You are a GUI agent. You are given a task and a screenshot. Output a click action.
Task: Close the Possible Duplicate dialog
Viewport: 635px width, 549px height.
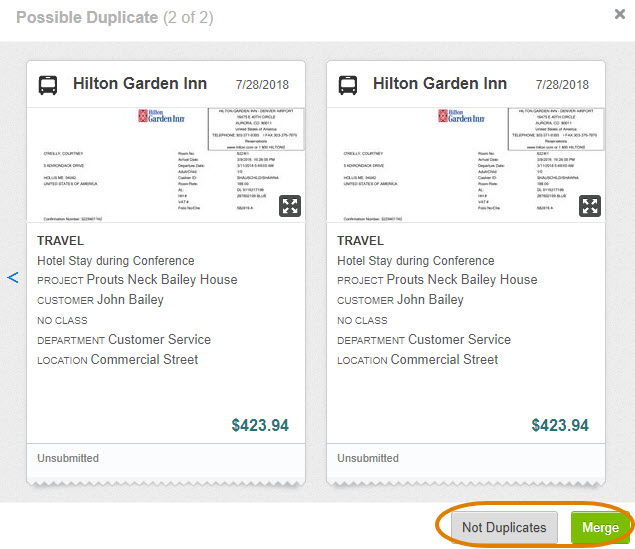[x=620, y=14]
